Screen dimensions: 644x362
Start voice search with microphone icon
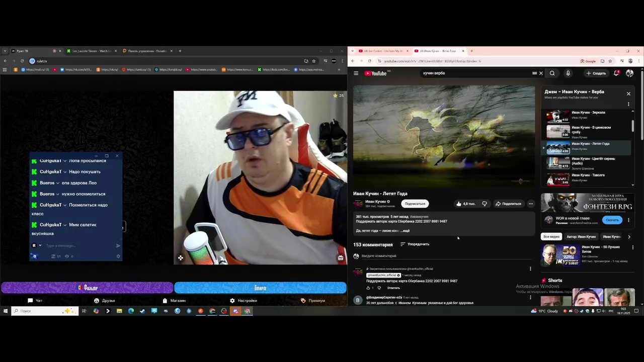click(568, 73)
